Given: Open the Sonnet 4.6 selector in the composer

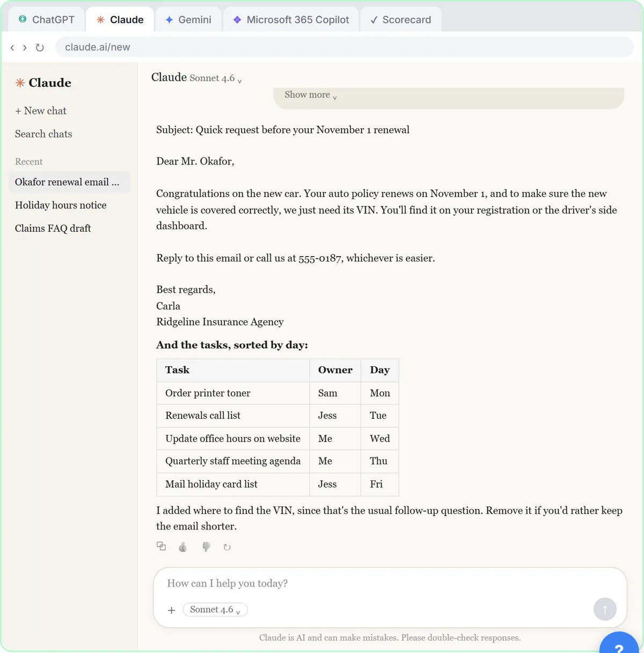Looking at the screenshot, I should pos(215,610).
